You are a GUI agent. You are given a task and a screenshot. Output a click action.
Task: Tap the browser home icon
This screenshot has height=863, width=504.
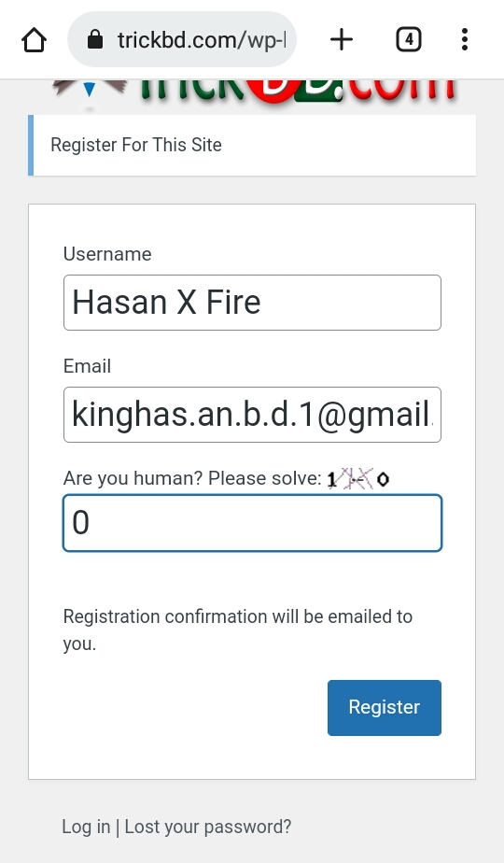point(35,39)
